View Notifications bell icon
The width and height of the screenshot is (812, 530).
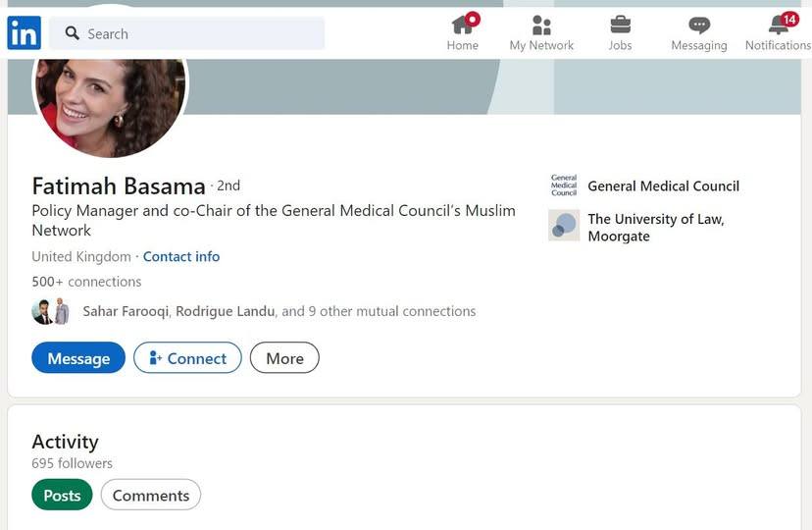782,24
